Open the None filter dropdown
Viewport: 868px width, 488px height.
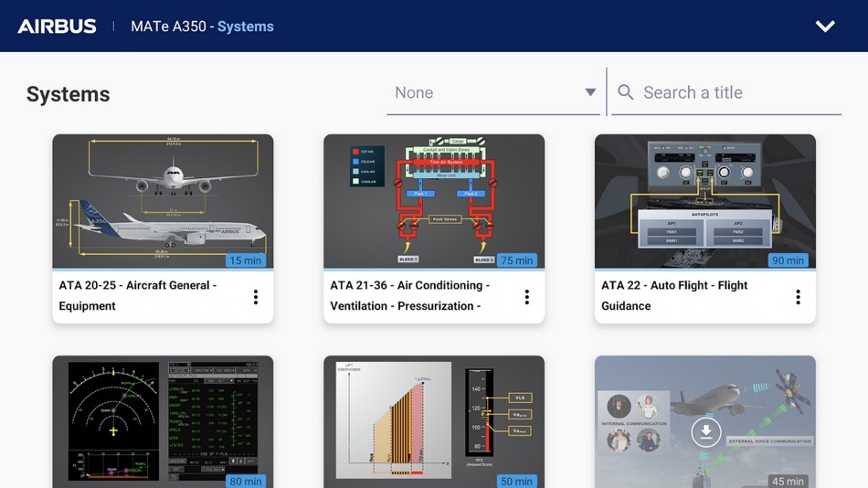(493, 92)
